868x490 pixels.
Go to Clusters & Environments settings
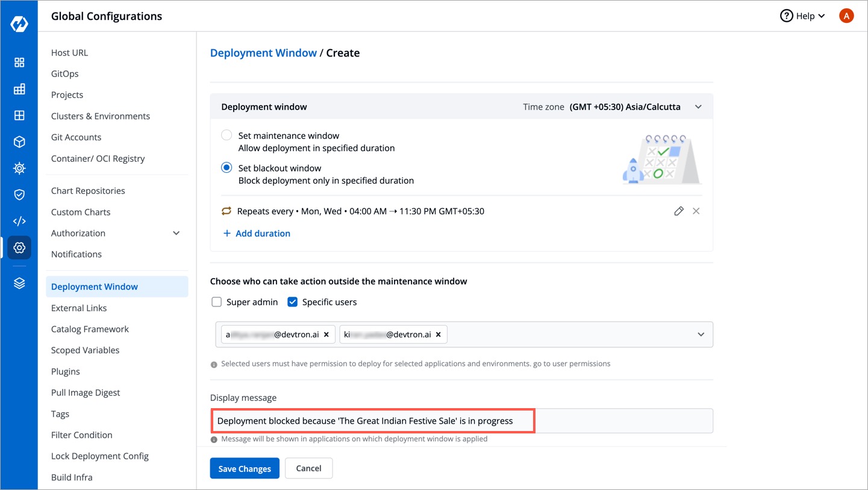[101, 116]
